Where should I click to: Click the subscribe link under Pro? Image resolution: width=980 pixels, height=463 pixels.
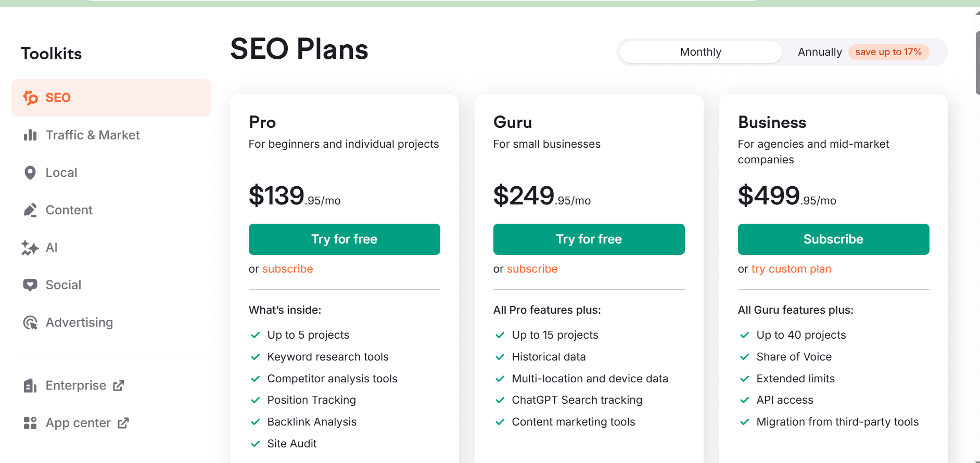(x=288, y=269)
